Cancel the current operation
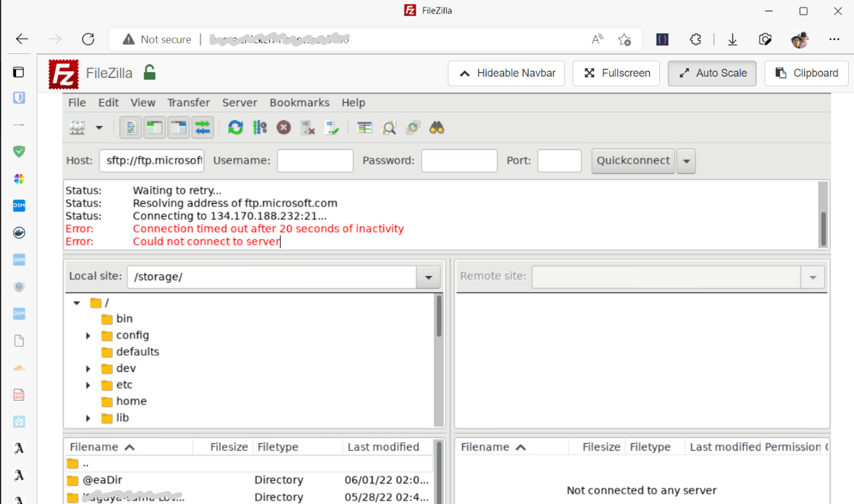 [x=284, y=127]
